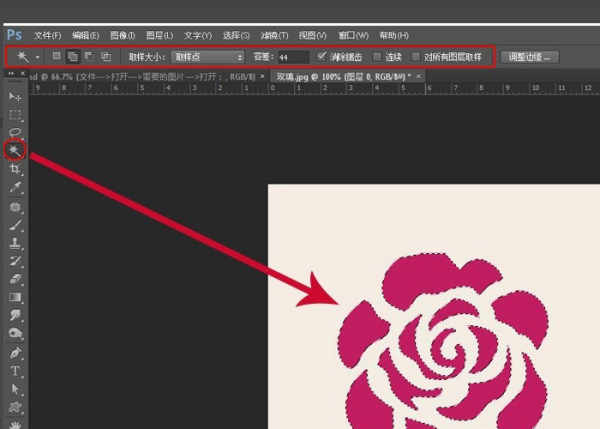Select the Lasso tool

[15, 133]
